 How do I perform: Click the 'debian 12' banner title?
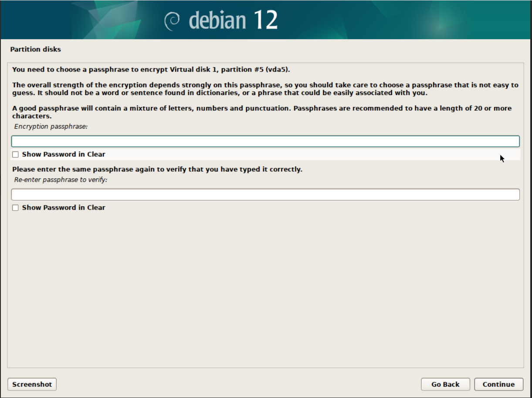(x=233, y=20)
